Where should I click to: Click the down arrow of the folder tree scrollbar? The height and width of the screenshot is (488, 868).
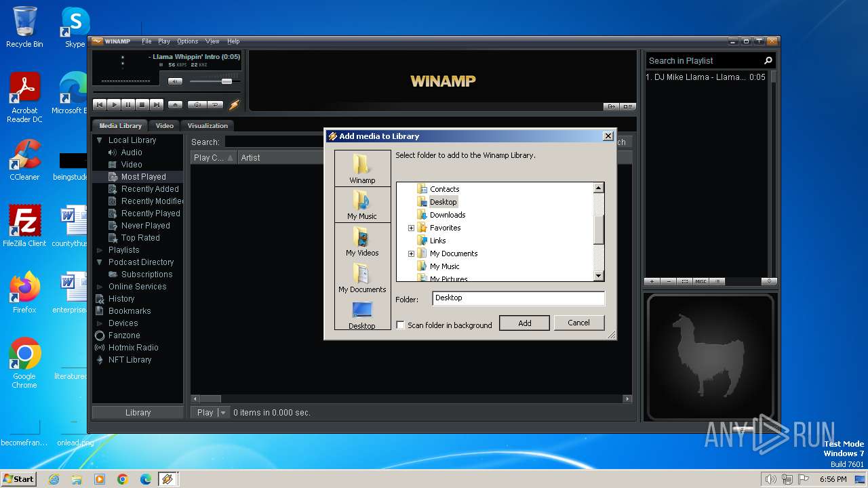click(599, 276)
